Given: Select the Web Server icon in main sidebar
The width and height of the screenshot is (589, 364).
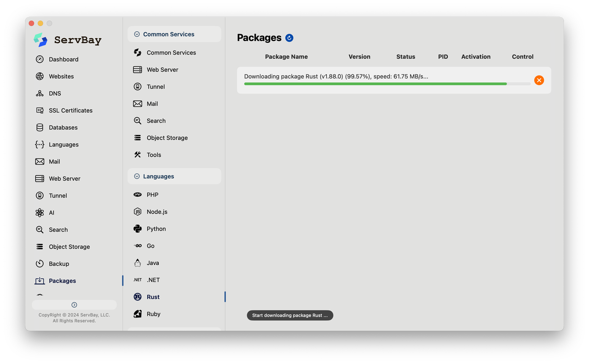Looking at the screenshot, I should coord(40,178).
